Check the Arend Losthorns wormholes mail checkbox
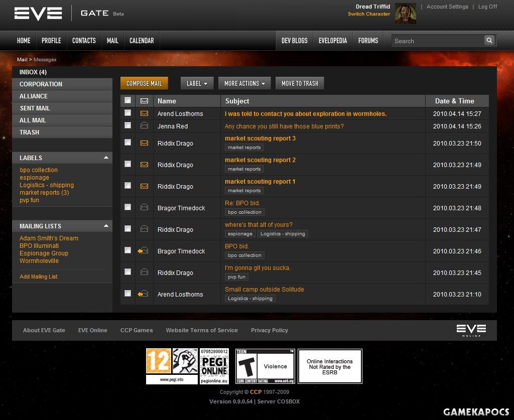514x420 pixels. 128,113
